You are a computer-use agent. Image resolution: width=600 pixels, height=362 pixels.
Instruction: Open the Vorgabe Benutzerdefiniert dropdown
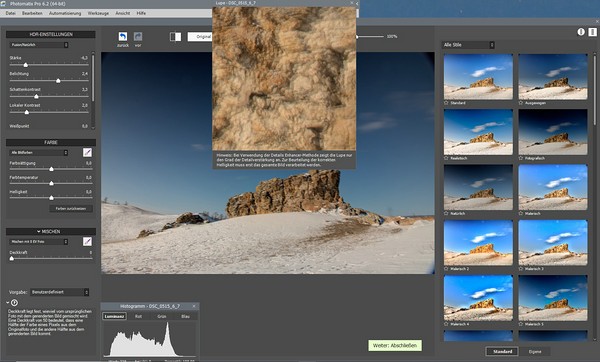point(60,292)
